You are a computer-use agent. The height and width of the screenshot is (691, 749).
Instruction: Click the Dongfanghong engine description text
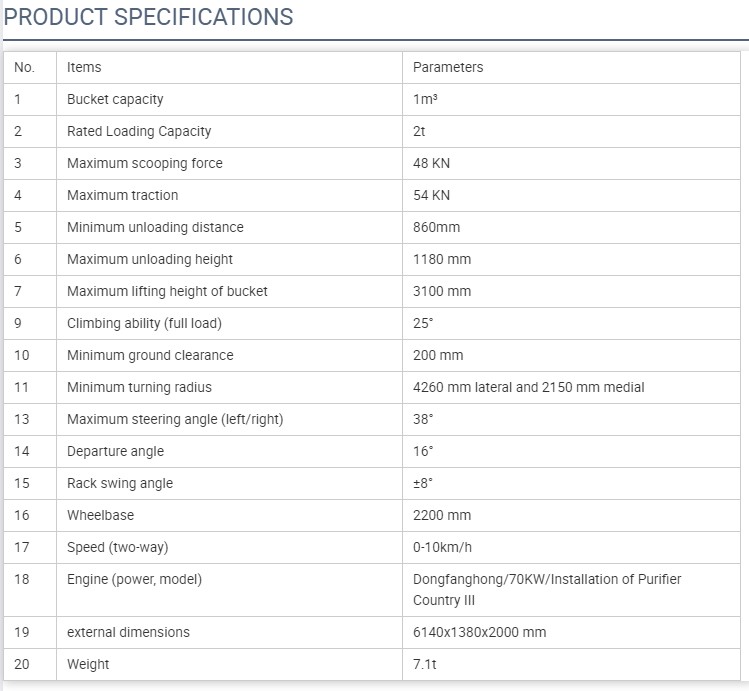pos(547,590)
